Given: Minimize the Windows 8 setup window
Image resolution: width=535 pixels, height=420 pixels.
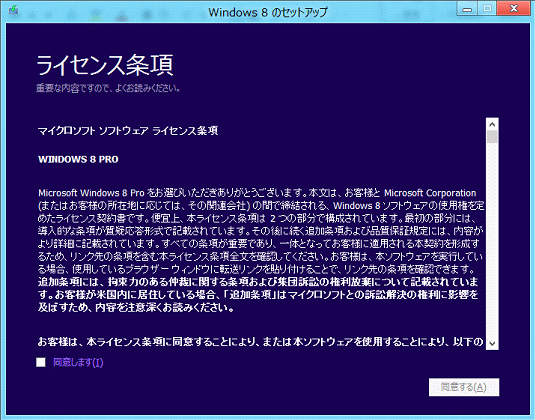Looking at the screenshot, I should click(x=467, y=9).
